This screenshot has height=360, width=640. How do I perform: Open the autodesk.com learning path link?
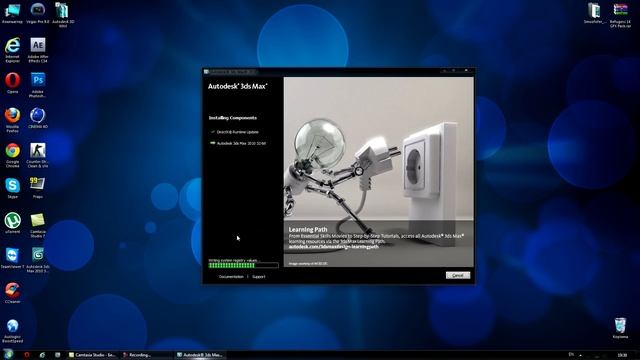coord(333,247)
